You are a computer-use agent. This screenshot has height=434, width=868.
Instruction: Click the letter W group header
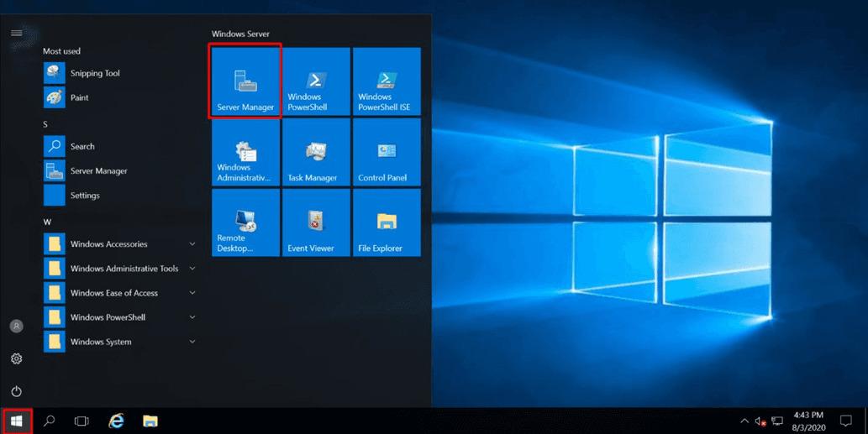coord(47,222)
